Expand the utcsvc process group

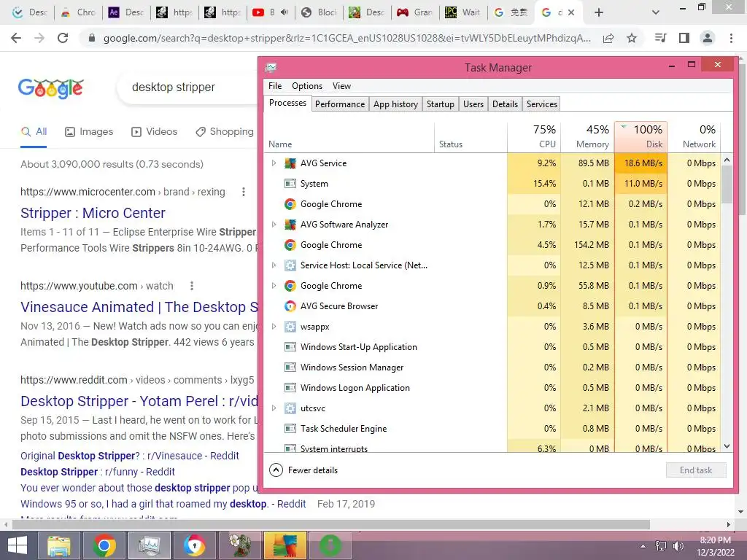click(274, 408)
